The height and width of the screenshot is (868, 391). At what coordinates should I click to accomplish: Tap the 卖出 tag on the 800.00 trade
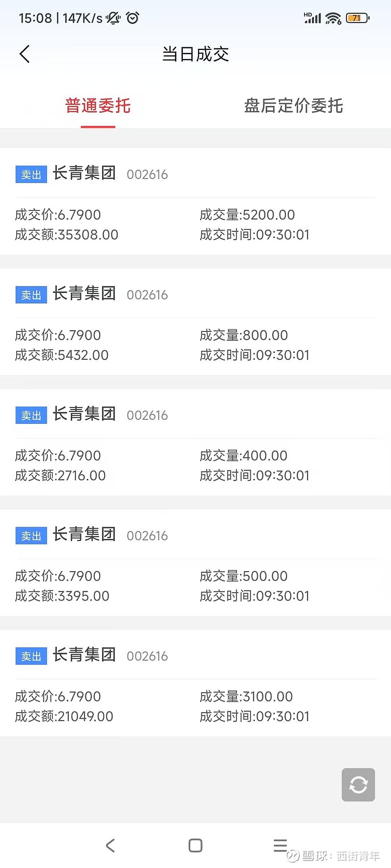pos(31,295)
